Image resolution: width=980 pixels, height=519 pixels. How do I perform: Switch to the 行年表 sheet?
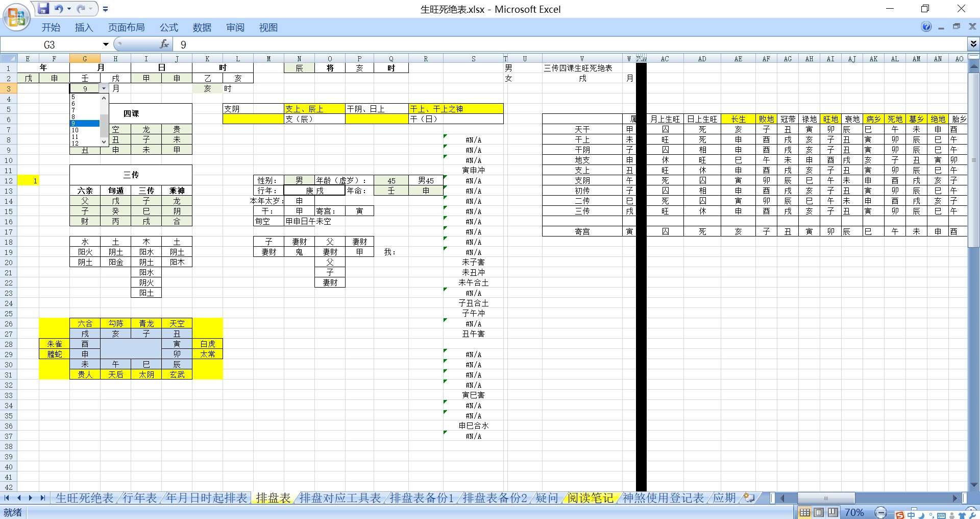pos(140,498)
